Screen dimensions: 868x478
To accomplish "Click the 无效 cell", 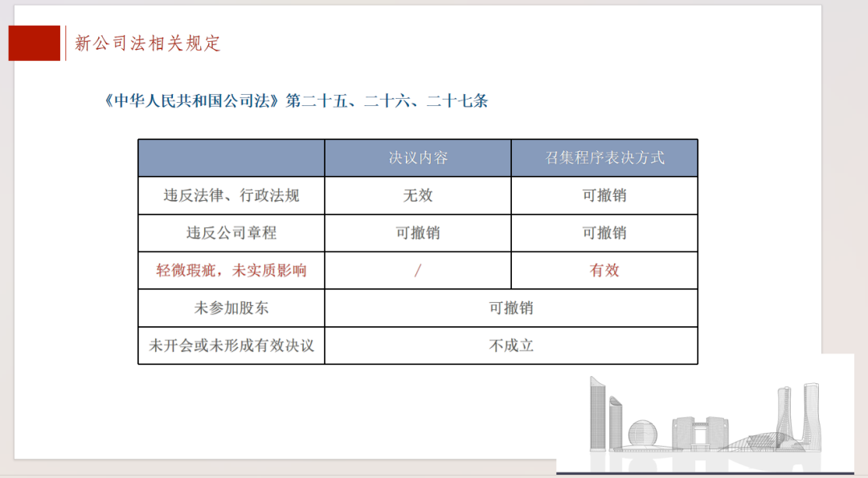I will [418, 195].
